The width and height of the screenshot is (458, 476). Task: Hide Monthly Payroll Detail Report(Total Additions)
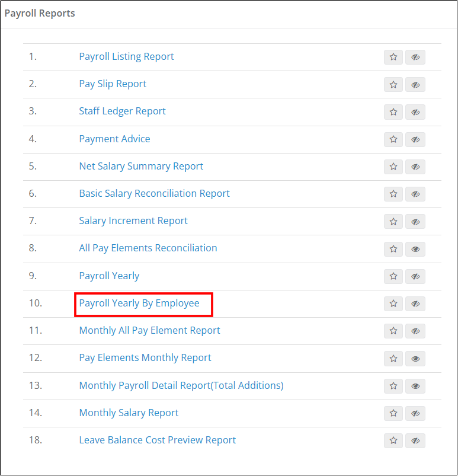tap(415, 386)
